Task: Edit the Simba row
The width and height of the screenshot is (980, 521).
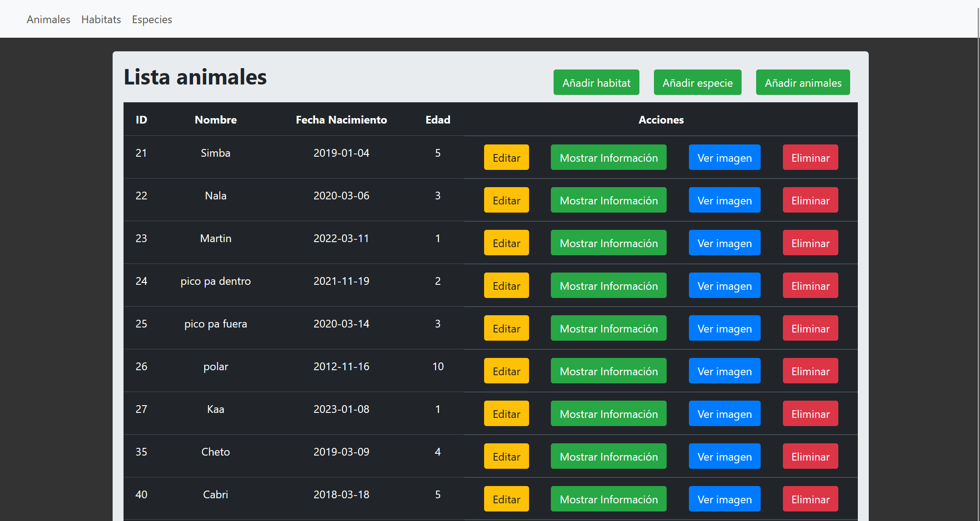Action: 506,158
